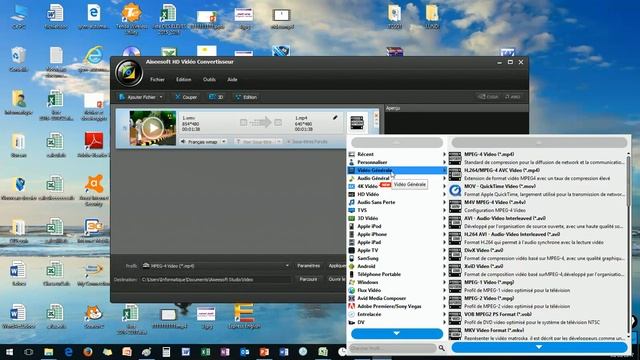Open the DV category

397,322
